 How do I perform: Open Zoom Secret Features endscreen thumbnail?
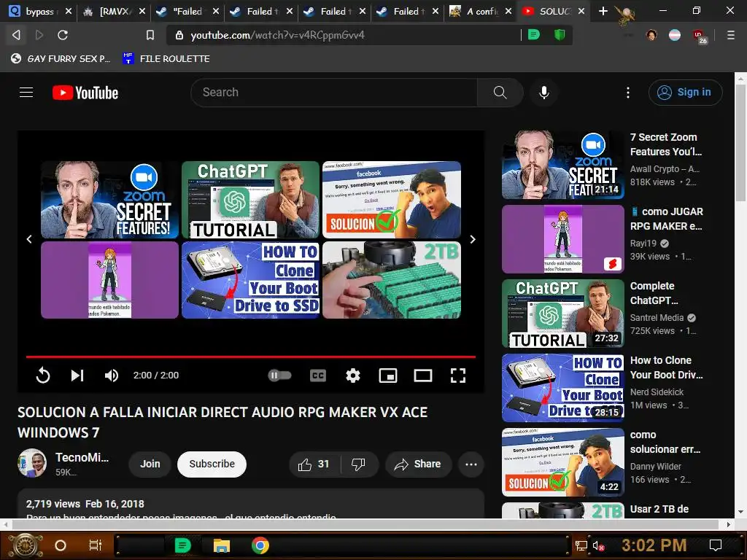click(109, 200)
